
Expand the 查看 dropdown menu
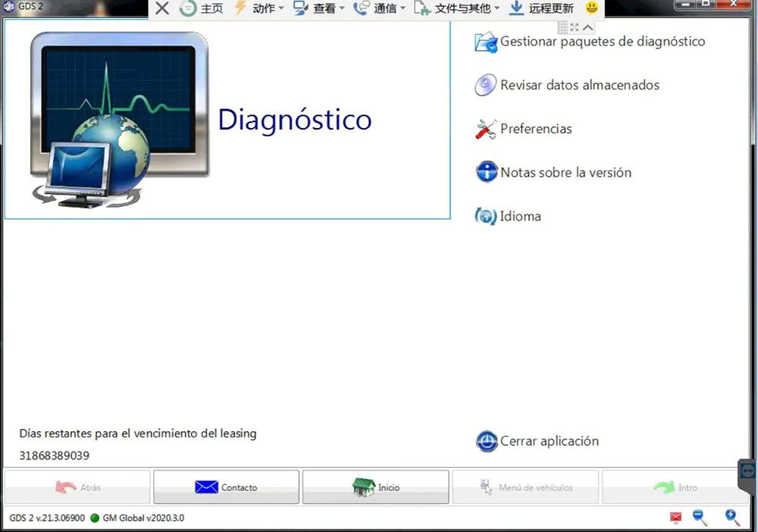[x=319, y=8]
